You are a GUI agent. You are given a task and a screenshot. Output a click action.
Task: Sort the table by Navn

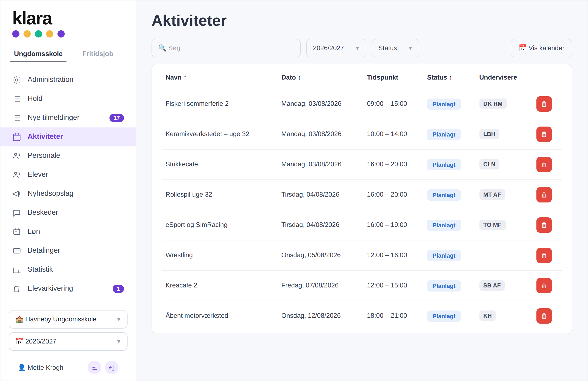pyautogui.click(x=176, y=78)
